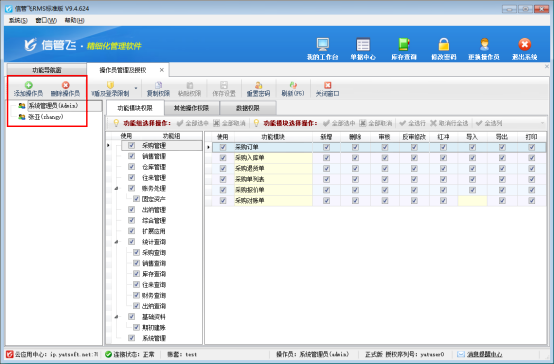Switch to the 数据权限 tab
This screenshot has height=364, width=554.
point(248,108)
